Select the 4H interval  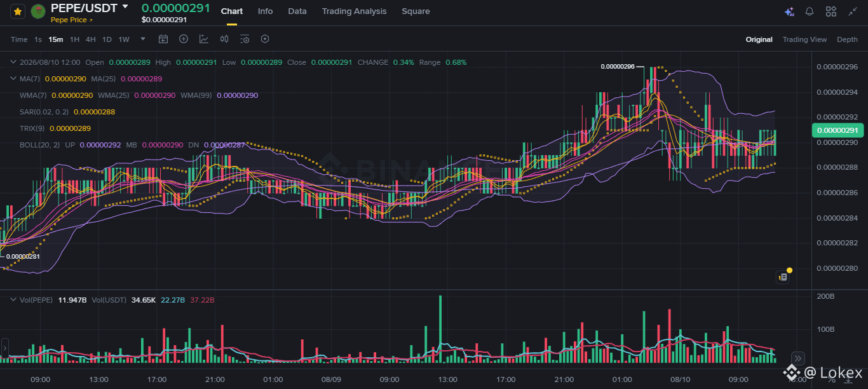click(x=91, y=39)
